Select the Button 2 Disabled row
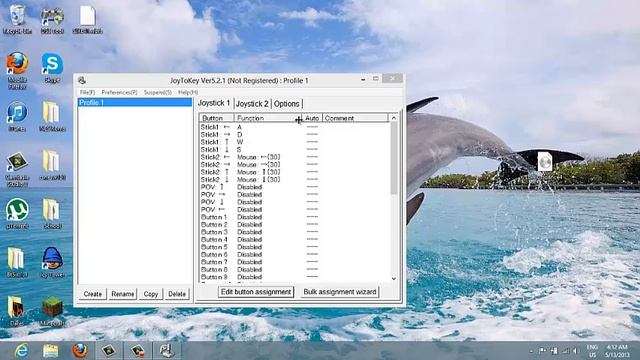The width and height of the screenshot is (640, 360). (x=294, y=224)
